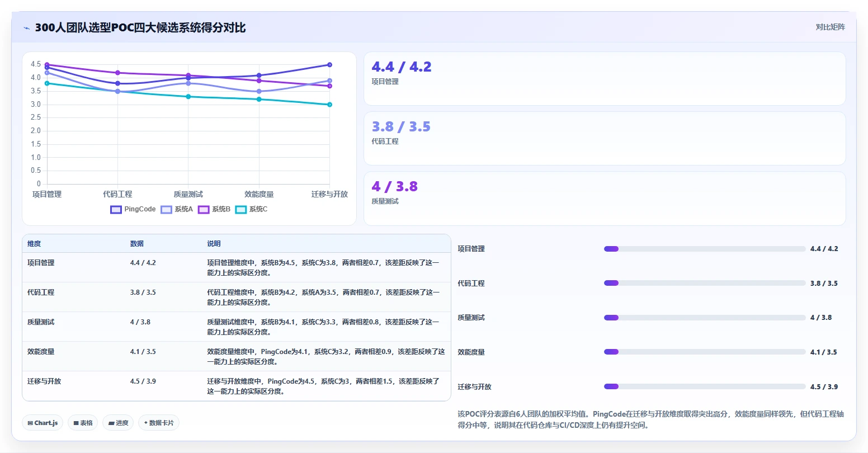Viewport: 868px width, 453px height.
Task: Click the 表格 chip icon
Action: 76,423
